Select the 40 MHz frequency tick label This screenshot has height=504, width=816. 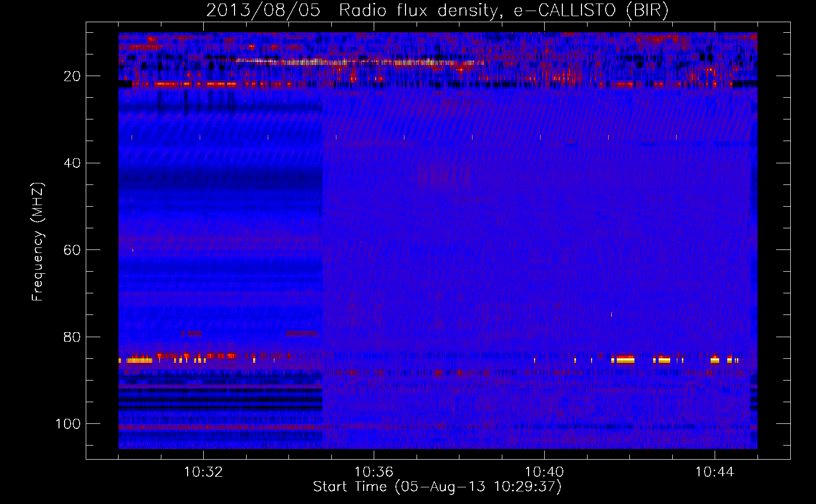coord(73,163)
